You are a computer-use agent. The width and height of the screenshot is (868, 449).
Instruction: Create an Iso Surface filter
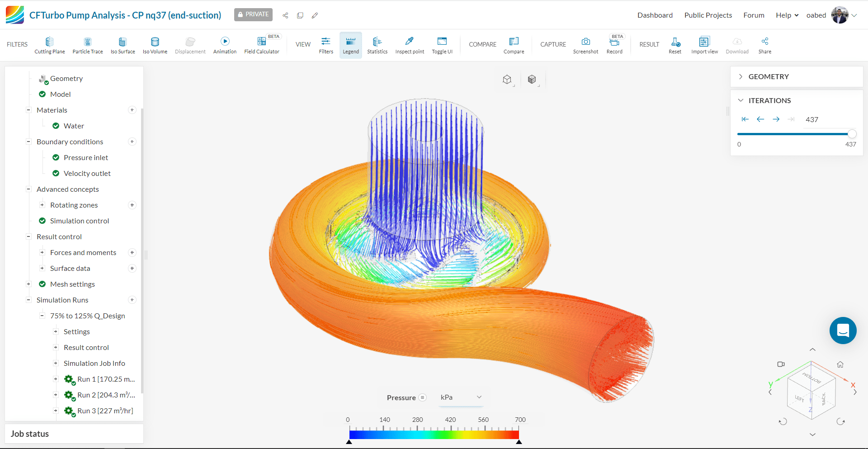(123, 45)
